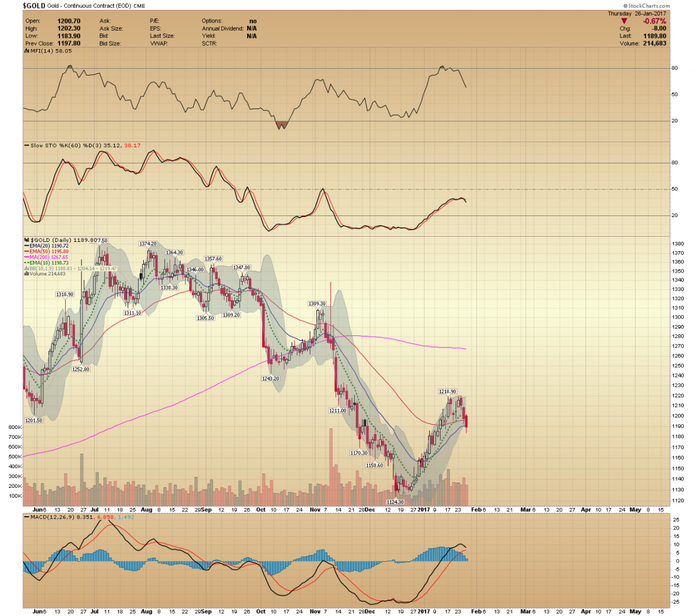
Task: Click the 2017 year marker on price axis
Action: pyautogui.click(x=424, y=510)
